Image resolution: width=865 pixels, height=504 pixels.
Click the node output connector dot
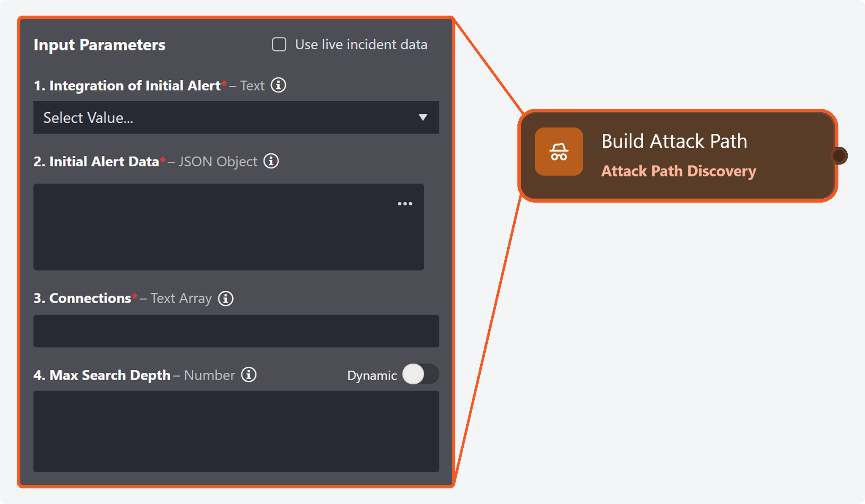coord(839,156)
